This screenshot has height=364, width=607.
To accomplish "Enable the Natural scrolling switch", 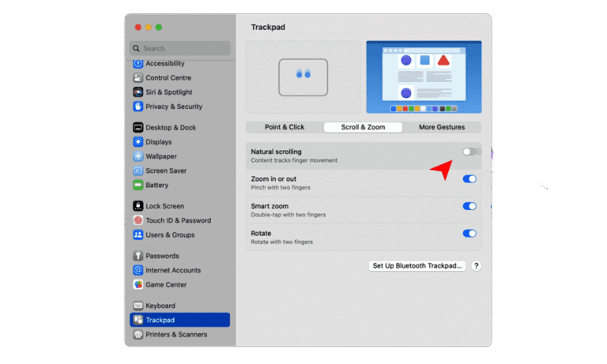I will (x=469, y=152).
